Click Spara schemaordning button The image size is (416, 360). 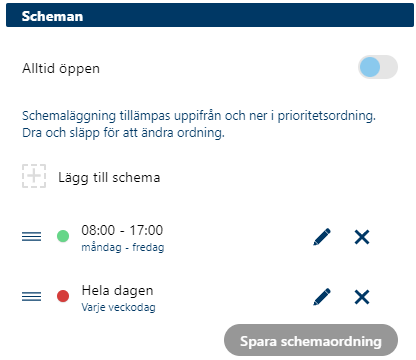tap(311, 341)
